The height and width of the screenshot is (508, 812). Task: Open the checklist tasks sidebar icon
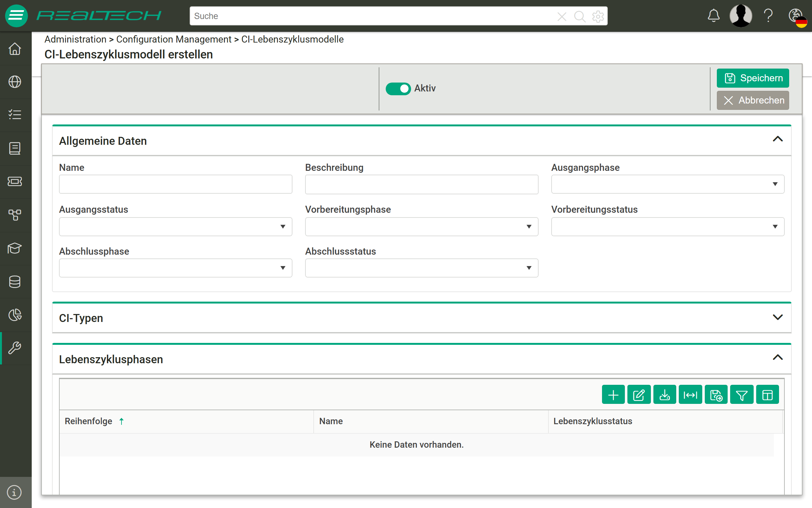coord(15,115)
